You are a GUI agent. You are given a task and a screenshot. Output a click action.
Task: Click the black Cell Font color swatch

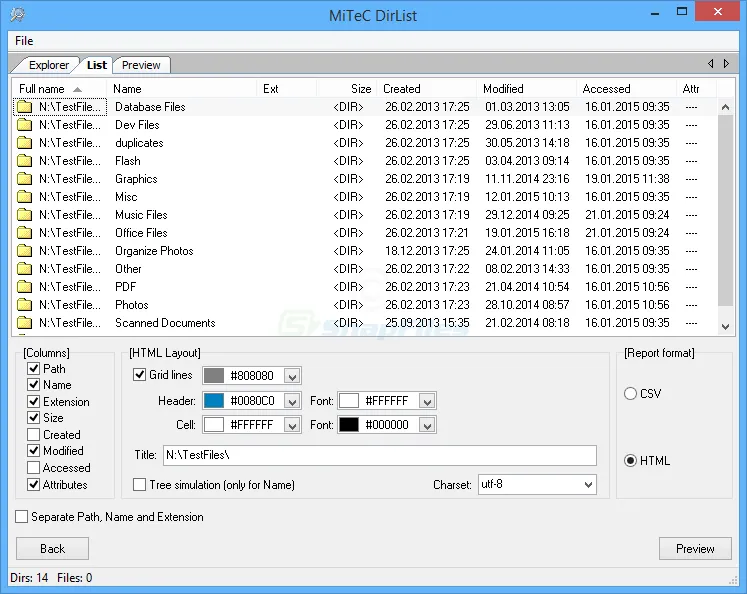(349, 425)
